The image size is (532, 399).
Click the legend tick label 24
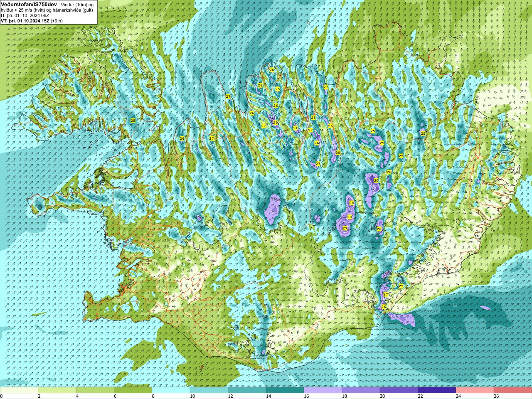458,396
